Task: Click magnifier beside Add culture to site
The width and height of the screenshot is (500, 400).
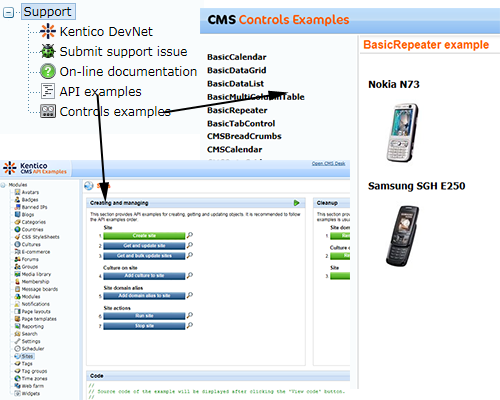Action: coord(190,275)
